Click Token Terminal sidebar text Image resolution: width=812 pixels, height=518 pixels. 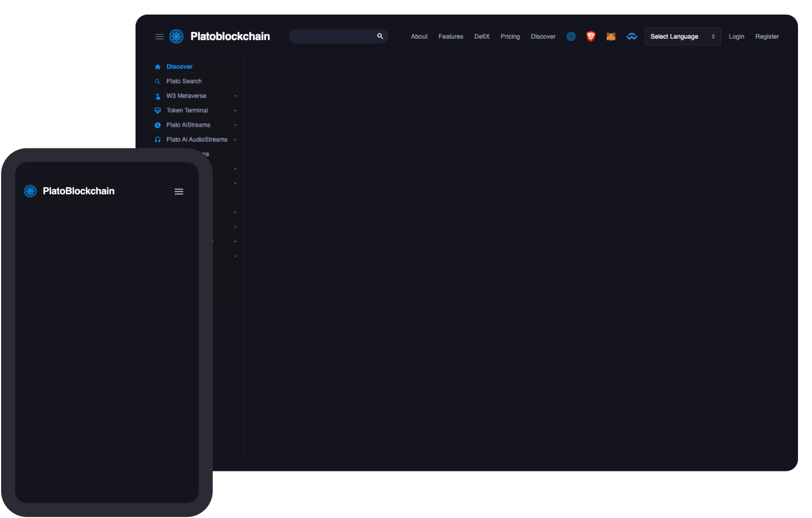click(187, 110)
